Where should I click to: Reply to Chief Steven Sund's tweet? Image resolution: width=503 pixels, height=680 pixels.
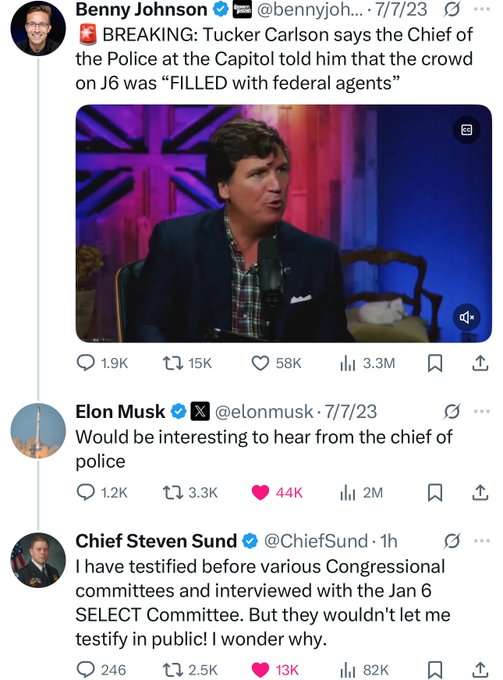(101, 670)
